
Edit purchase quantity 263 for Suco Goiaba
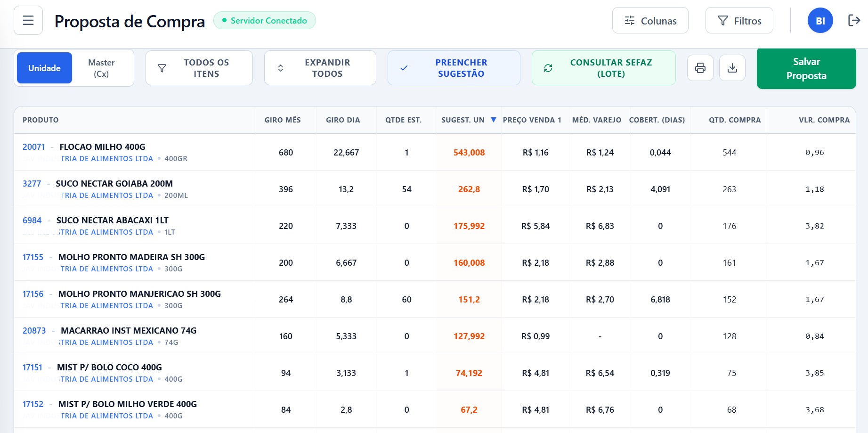(730, 189)
